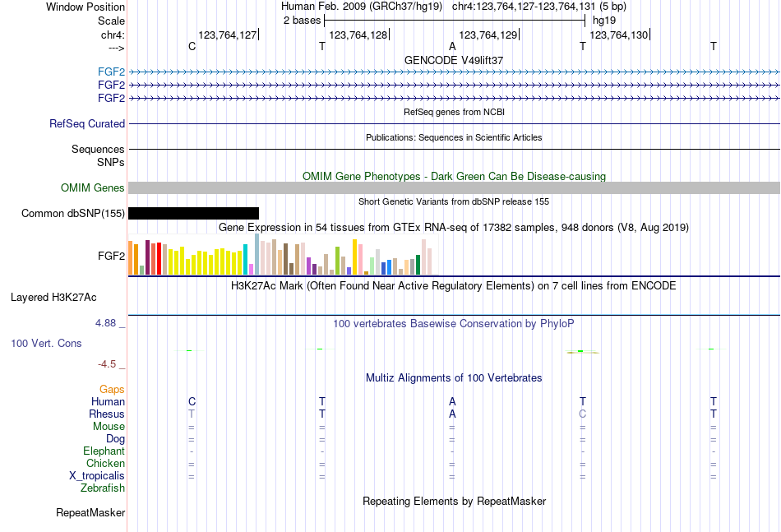The image size is (781, 532).
Task: Click the 100 Vert. Cons track label
Action: [x=46, y=343]
